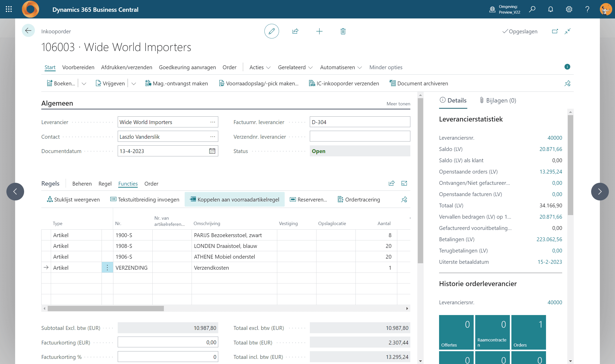615x364 pixels.
Task: Expand the Boeken dropdown arrow
Action: point(84,84)
